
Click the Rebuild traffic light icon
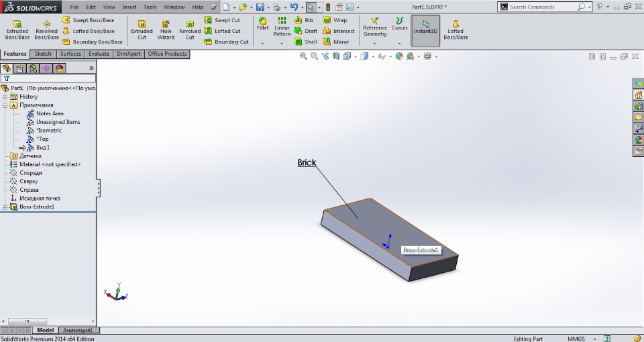coord(328,7)
